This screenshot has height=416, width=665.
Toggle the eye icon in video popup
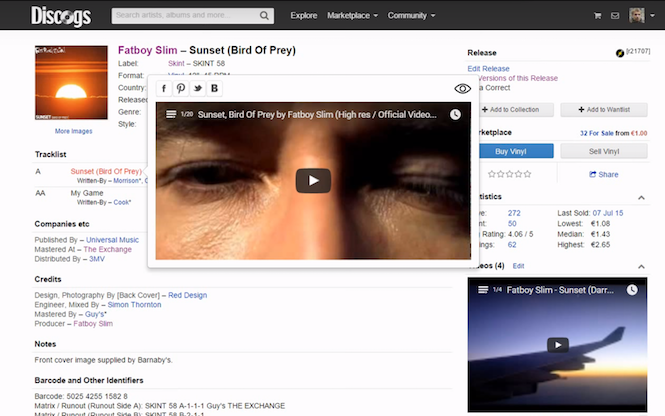[x=462, y=89]
